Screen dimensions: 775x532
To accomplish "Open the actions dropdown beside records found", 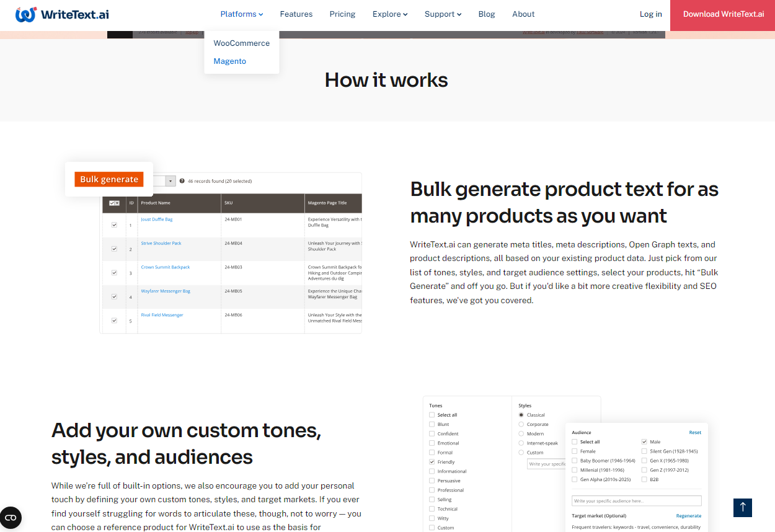I will 170,181.
